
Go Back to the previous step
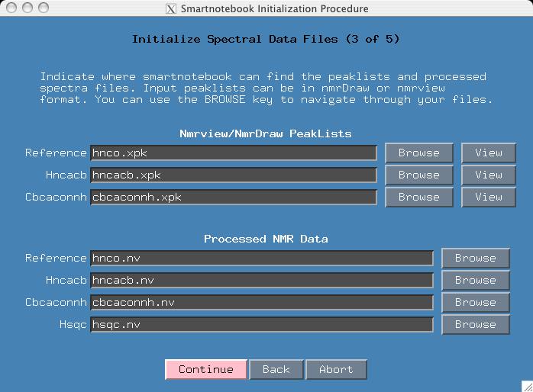276,369
